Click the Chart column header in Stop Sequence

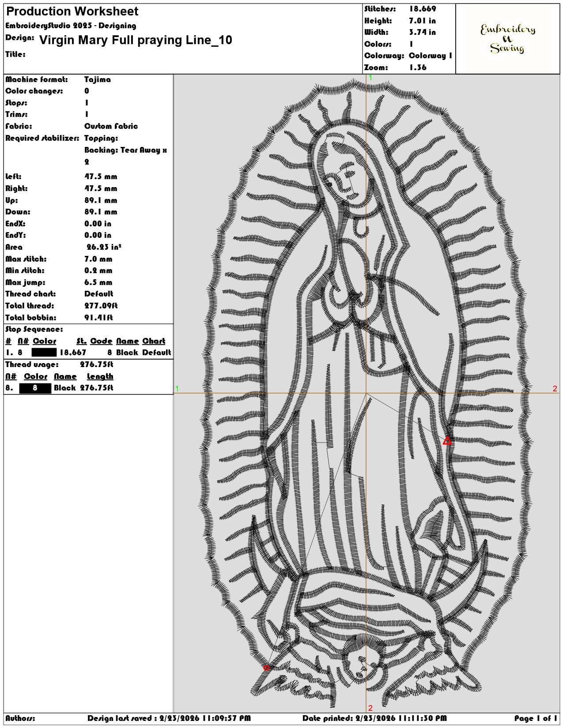(x=154, y=341)
